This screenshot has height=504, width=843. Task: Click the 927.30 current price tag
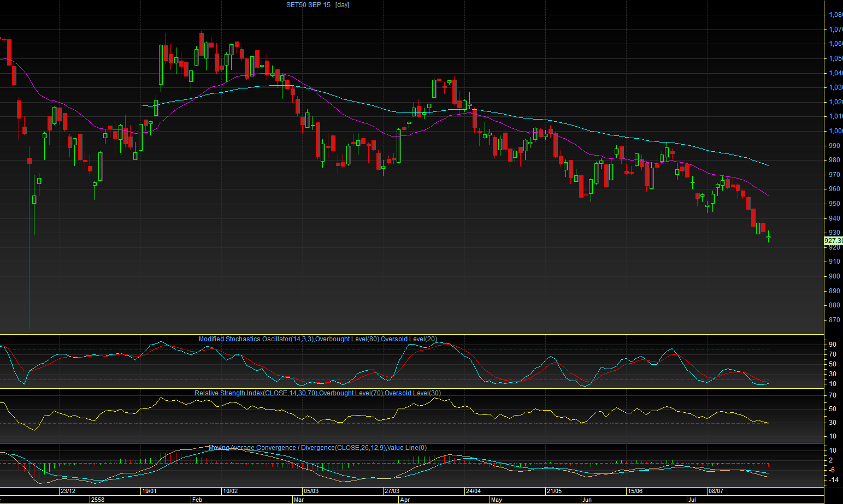pyautogui.click(x=834, y=240)
